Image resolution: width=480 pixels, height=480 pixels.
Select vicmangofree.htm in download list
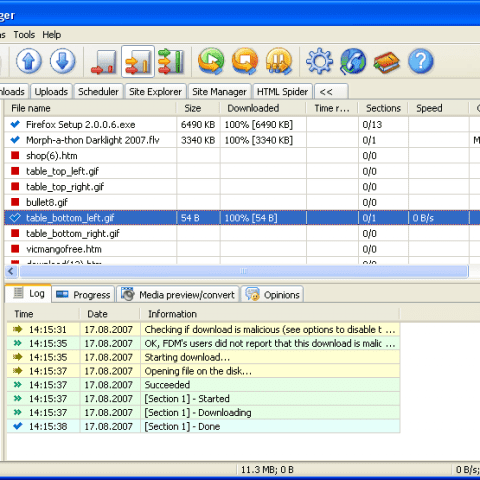[64, 249]
